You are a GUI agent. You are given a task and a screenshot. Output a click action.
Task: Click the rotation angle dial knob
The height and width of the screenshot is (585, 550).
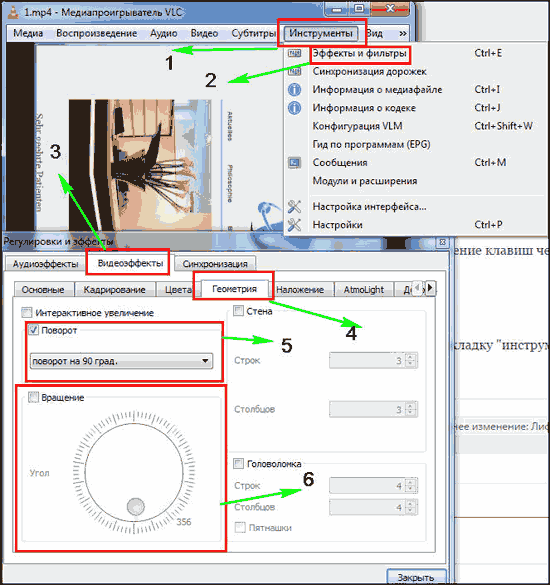pos(136,506)
